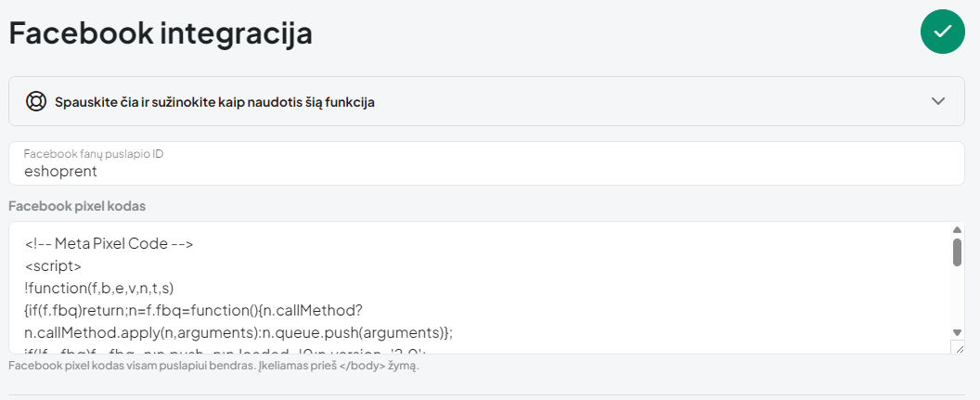Click the 'eshoprent' value text
This screenshot has width=980, height=400.
pyautogui.click(x=60, y=172)
